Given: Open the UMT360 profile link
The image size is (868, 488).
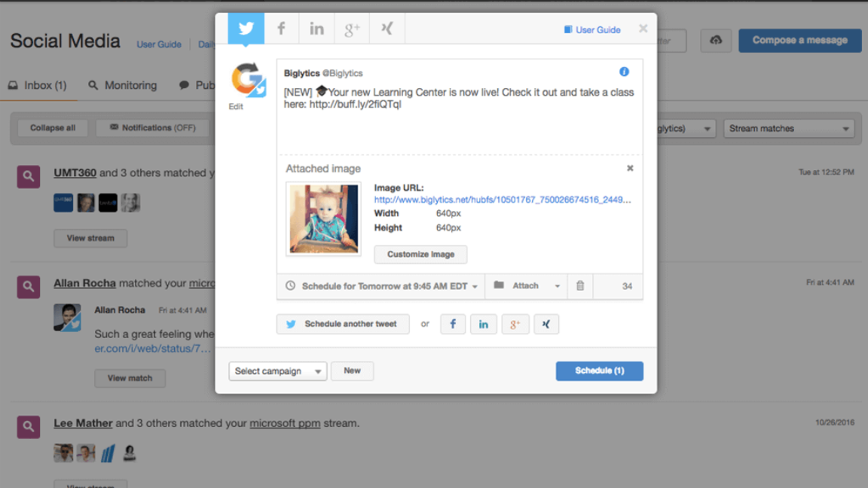Looking at the screenshot, I should (75, 172).
